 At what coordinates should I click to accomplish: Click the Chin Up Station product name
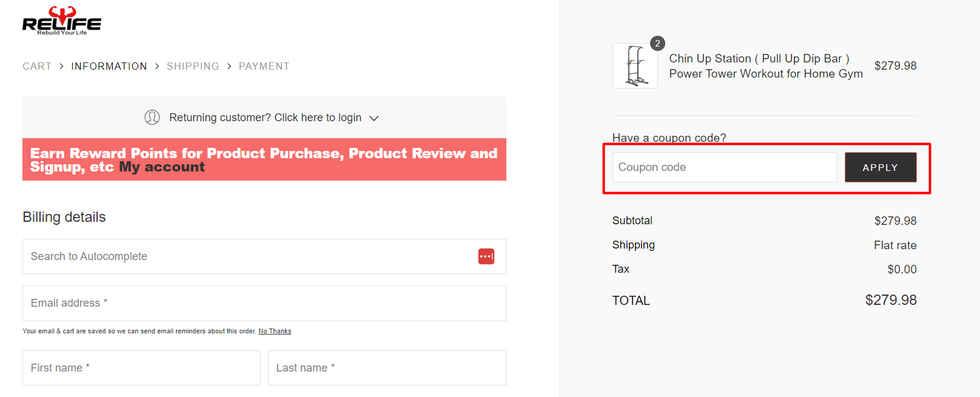(766, 66)
